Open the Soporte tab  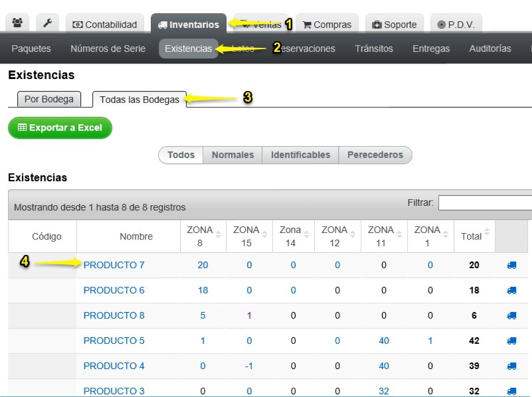coord(395,24)
